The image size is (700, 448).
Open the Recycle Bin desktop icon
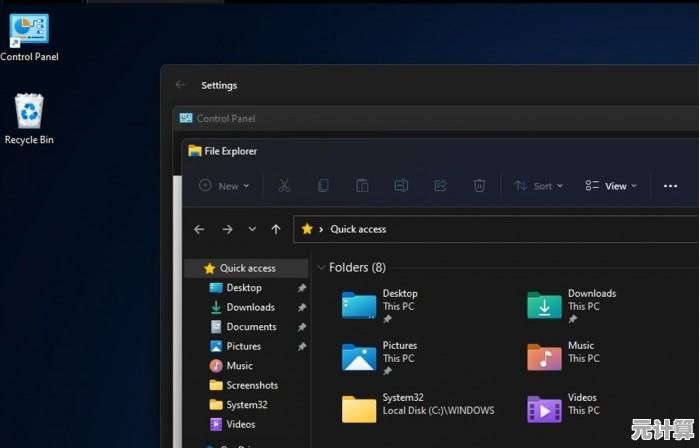click(x=29, y=119)
